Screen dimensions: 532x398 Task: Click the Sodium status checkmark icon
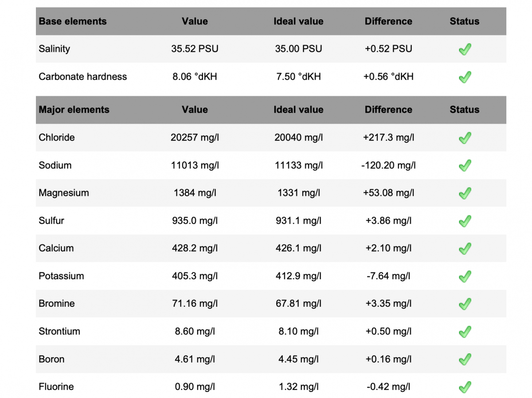tap(465, 166)
